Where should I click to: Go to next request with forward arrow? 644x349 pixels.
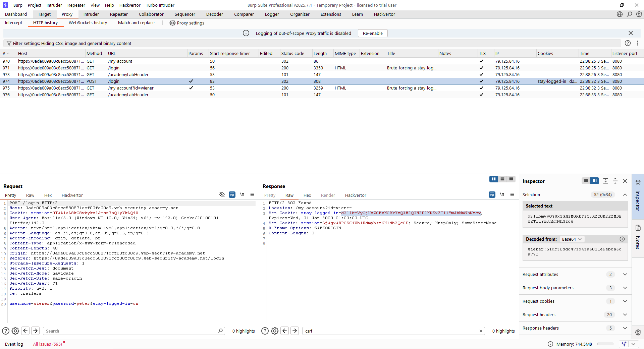tap(36, 331)
